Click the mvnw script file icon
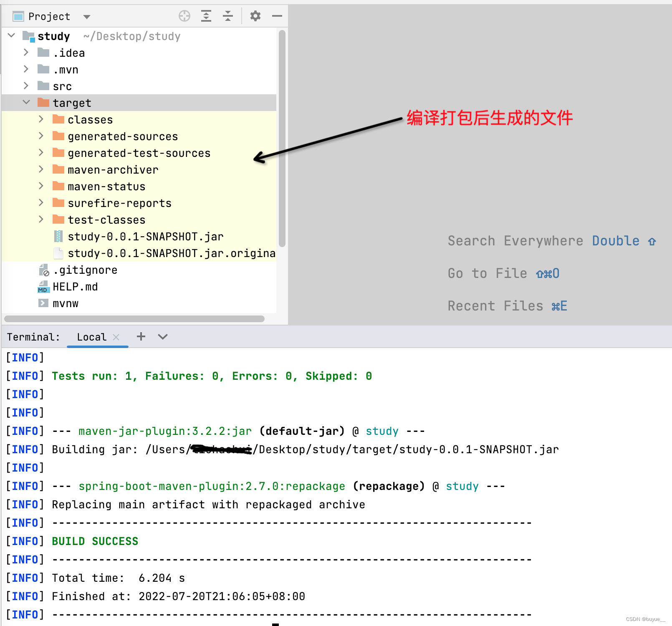Image resolution: width=672 pixels, height=626 pixels. [x=43, y=303]
